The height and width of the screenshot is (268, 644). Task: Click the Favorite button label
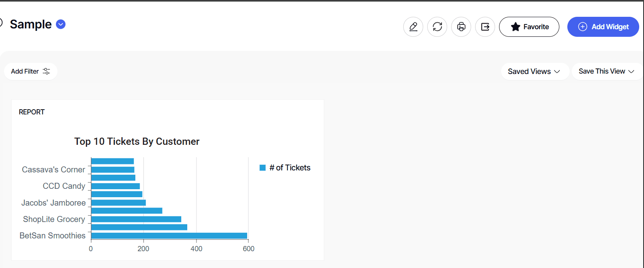click(536, 27)
